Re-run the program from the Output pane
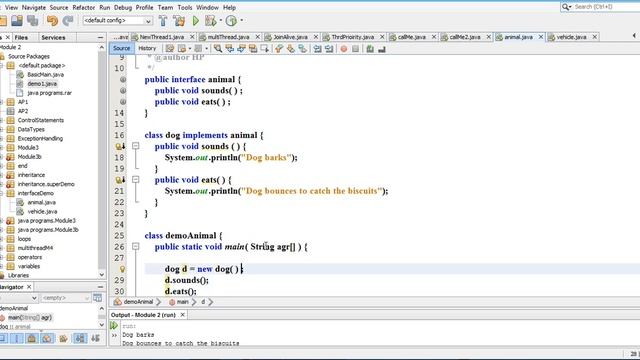The image size is (640, 360). 114,326
